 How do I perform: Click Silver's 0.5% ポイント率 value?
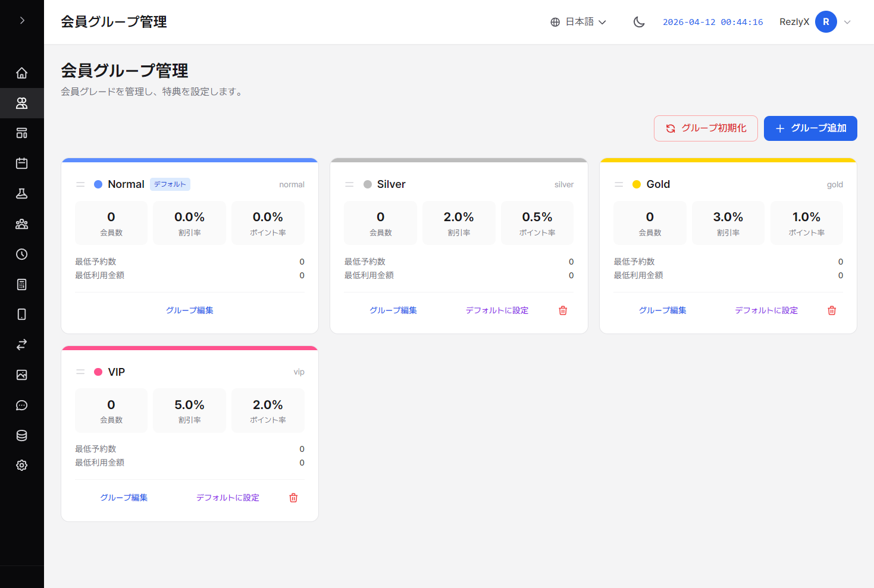tap(537, 217)
